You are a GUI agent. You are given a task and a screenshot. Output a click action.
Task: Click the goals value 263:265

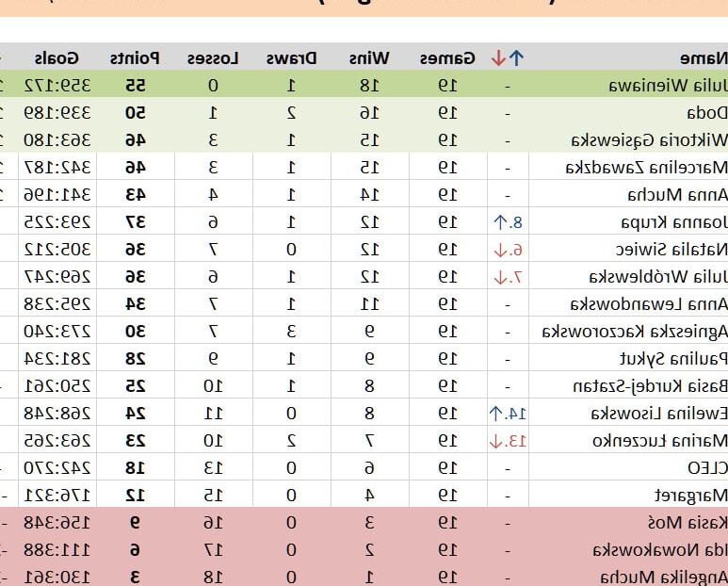[57, 441]
